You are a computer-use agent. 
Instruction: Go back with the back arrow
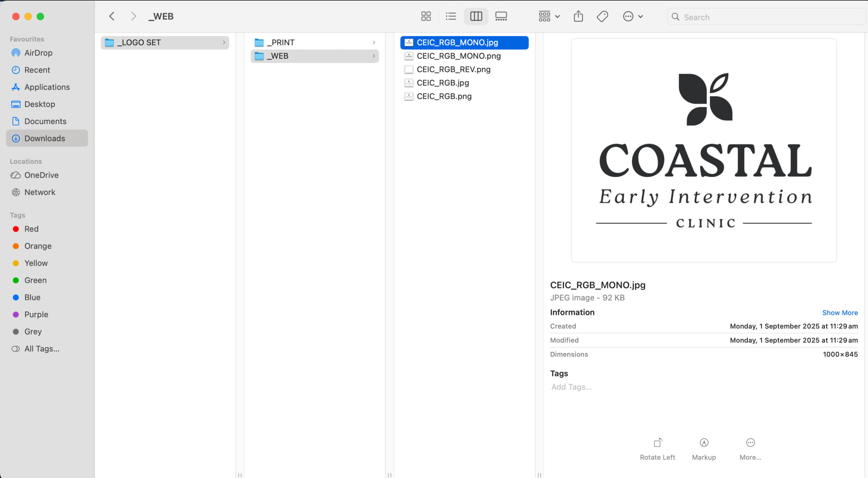point(112,16)
